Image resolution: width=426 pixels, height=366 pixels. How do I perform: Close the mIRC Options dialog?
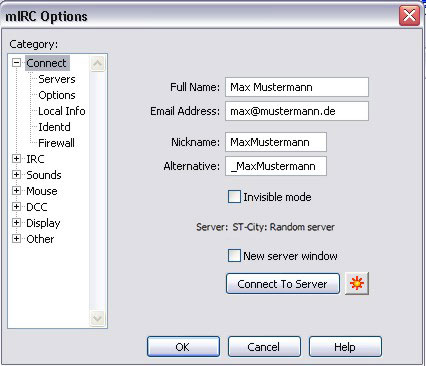[409, 16]
